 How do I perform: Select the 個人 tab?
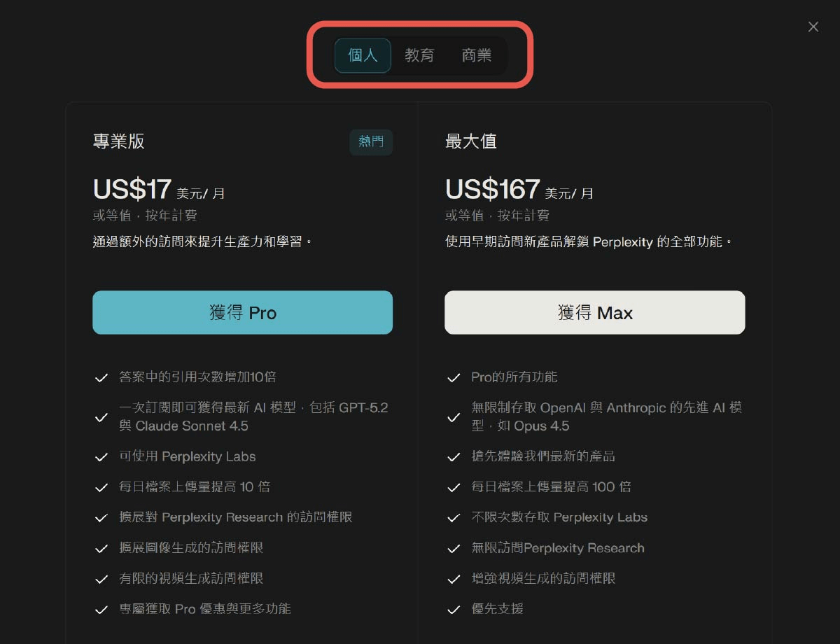[x=362, y=55]
